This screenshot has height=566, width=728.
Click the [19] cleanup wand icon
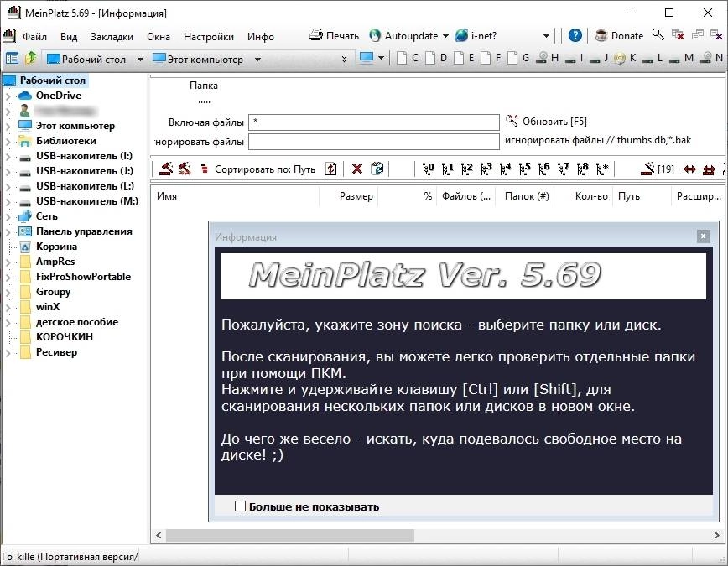[657, 169]
